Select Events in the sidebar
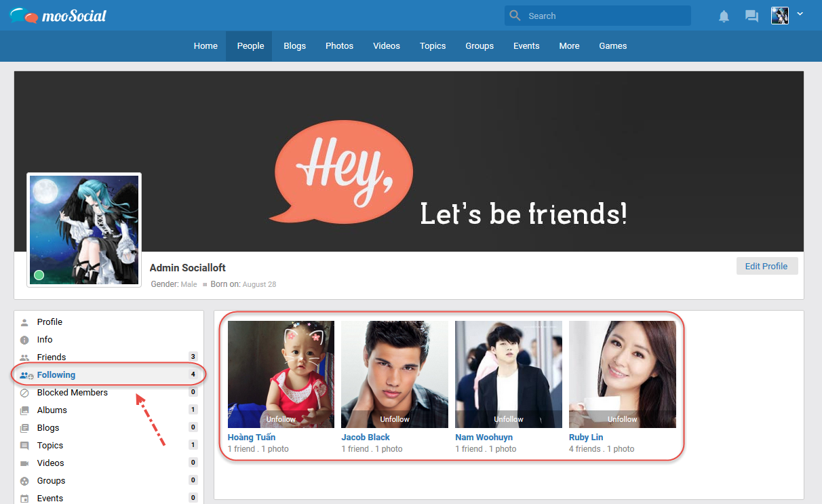 (50, 499)
